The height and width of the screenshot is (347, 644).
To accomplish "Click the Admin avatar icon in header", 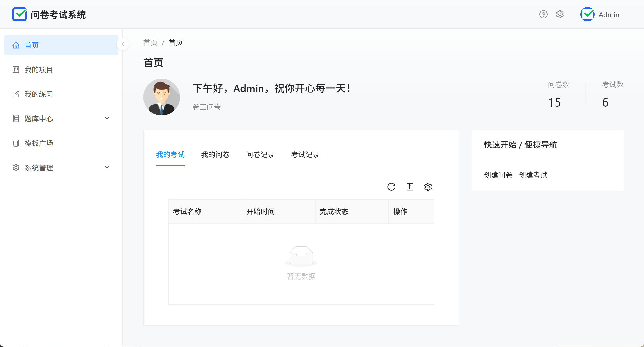I will (587, 15).
